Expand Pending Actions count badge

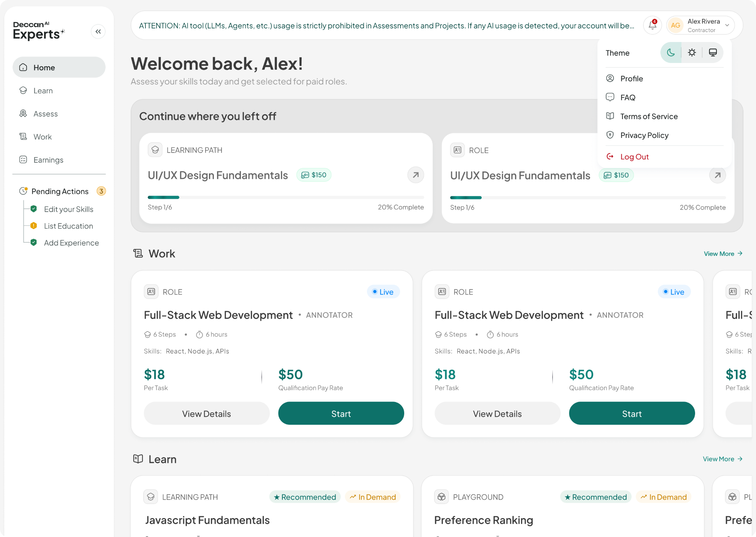(x=101, y=191)
